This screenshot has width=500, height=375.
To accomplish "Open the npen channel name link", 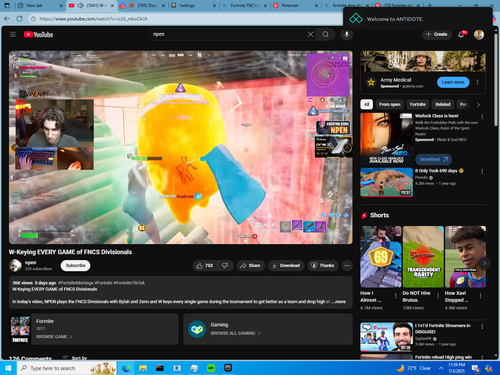I will (x=30, y=263).
